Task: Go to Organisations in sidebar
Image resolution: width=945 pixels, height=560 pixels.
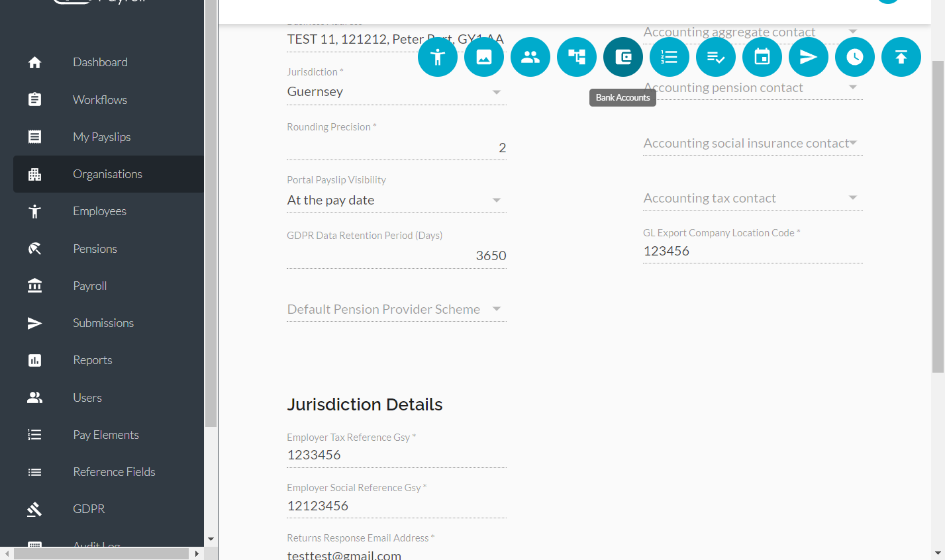Action: pos(109,174)
